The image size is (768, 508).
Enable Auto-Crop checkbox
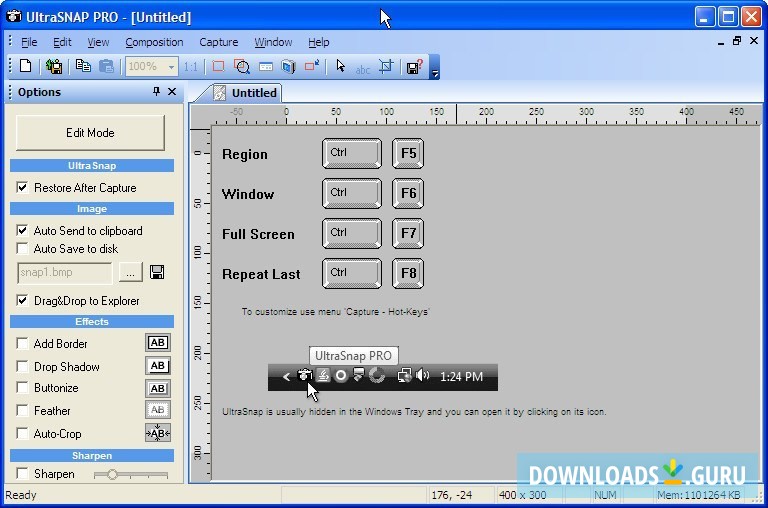pyautogui.click(x=22, y=434)
